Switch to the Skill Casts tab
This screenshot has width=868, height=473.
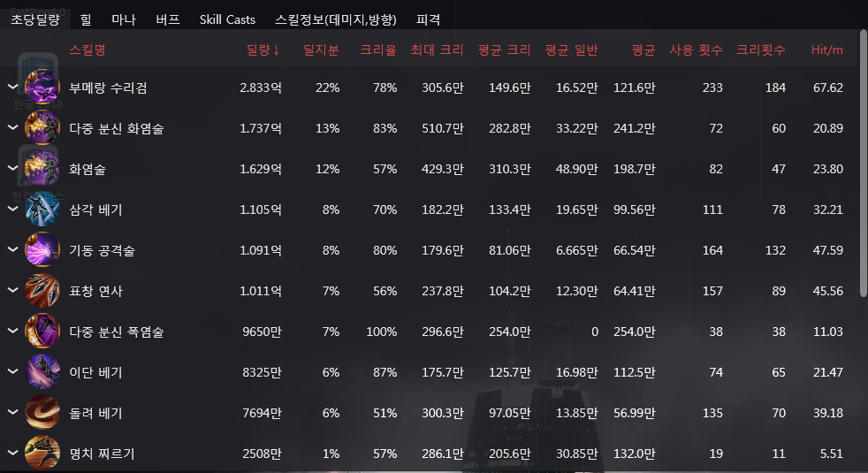click(x=227, y=19)
